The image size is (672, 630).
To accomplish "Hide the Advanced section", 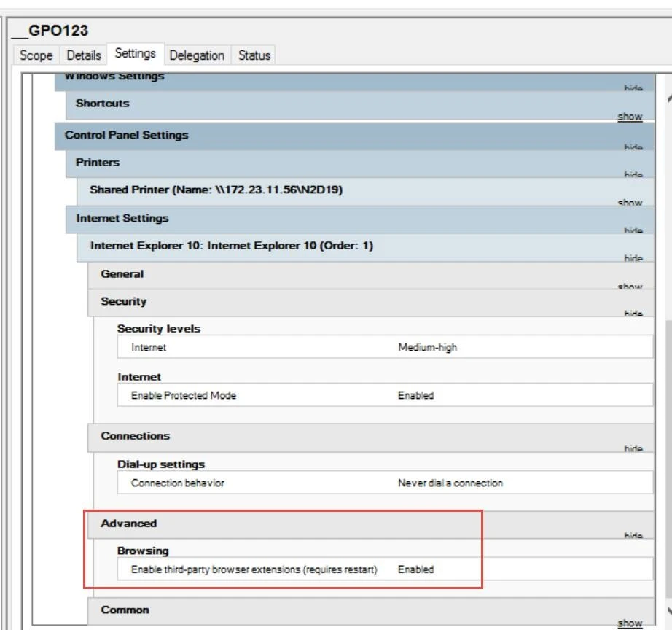I will pyautogui.click(x=633, y=535).
